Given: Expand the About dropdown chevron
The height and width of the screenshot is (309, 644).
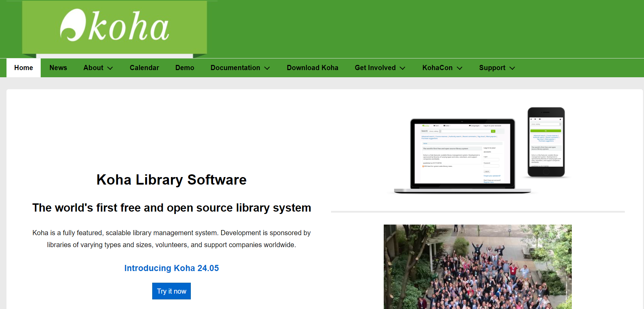Looking at the screenshot, I should [x=110, y=68].
